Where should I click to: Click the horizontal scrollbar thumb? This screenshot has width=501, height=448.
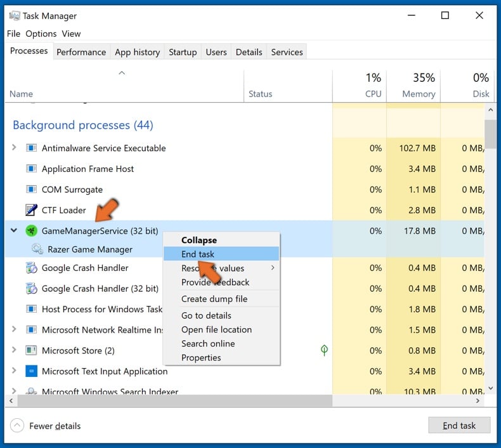click(175, 400)
